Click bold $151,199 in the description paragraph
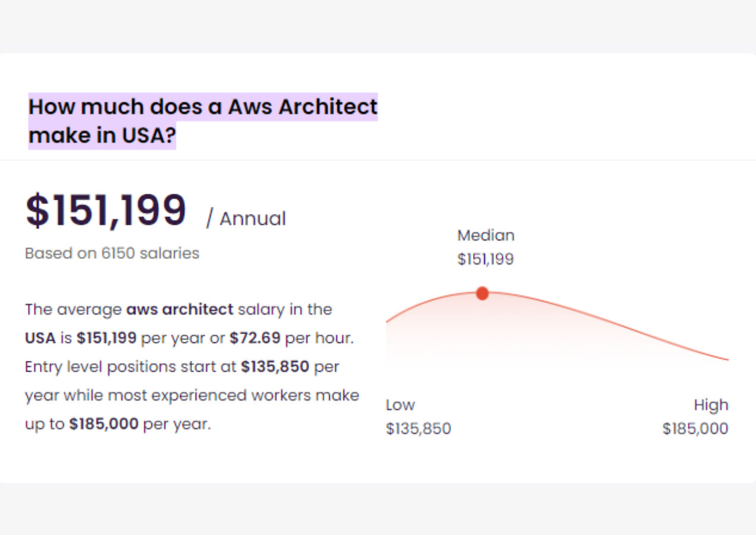The height and width of the screenshot is (535, 756). (x=106, y=338)
